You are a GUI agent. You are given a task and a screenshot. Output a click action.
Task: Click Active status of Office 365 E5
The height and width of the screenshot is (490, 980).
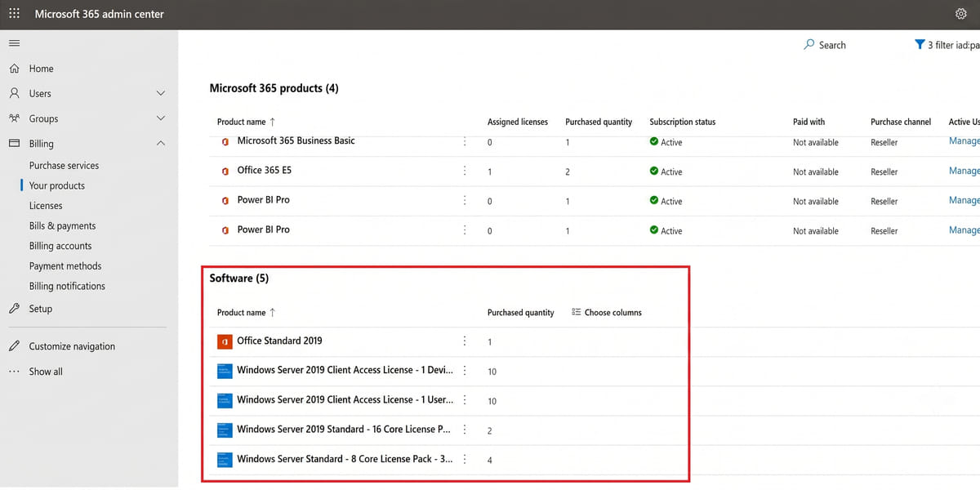666,171
